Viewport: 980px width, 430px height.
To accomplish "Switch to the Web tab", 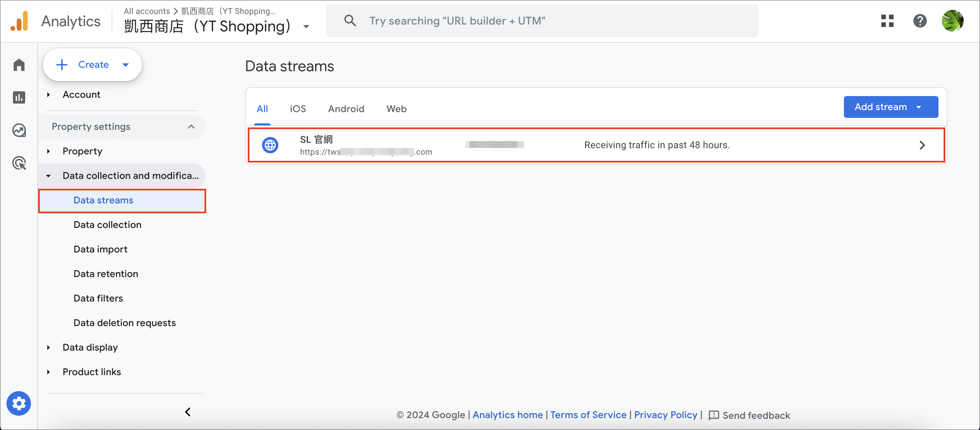I will (x=396, y=109).
